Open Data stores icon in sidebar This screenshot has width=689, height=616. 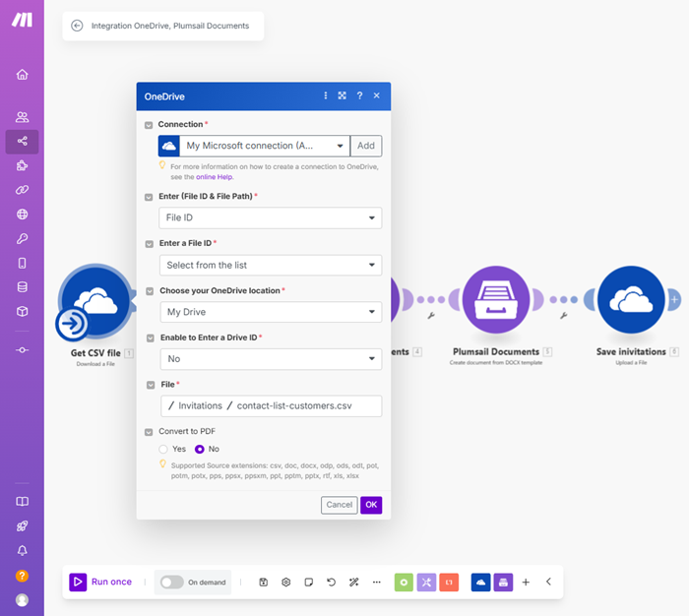[22, 287]
